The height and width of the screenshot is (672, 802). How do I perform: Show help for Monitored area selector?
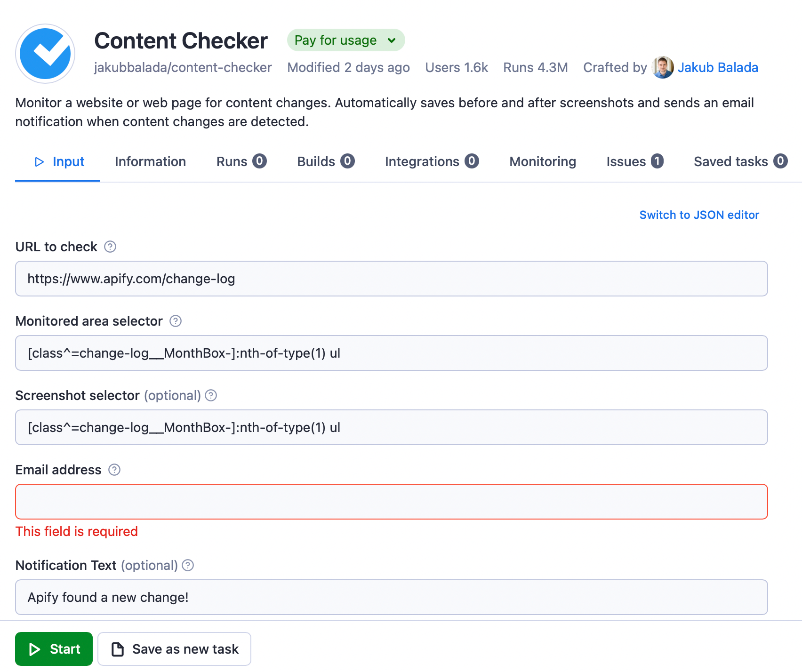click(x=176, y=321)
